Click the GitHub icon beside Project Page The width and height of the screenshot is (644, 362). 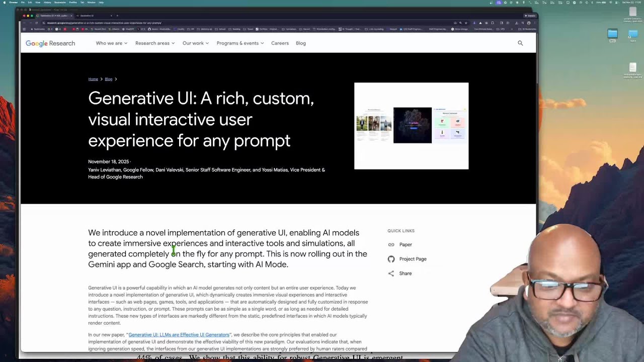pos(391,259)
